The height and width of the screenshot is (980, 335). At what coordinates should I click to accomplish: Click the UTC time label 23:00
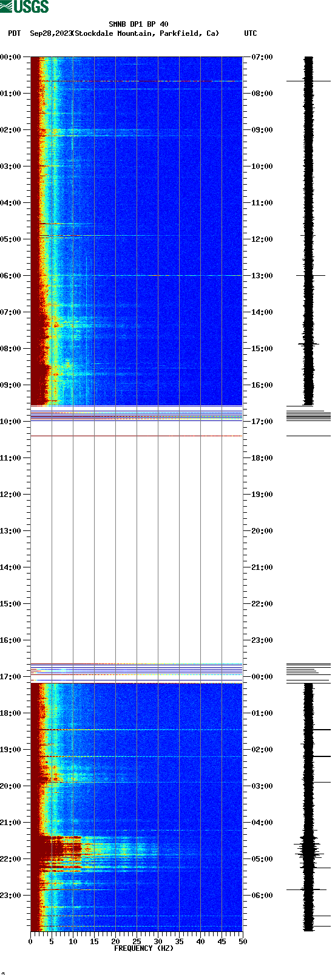point(262,640)
